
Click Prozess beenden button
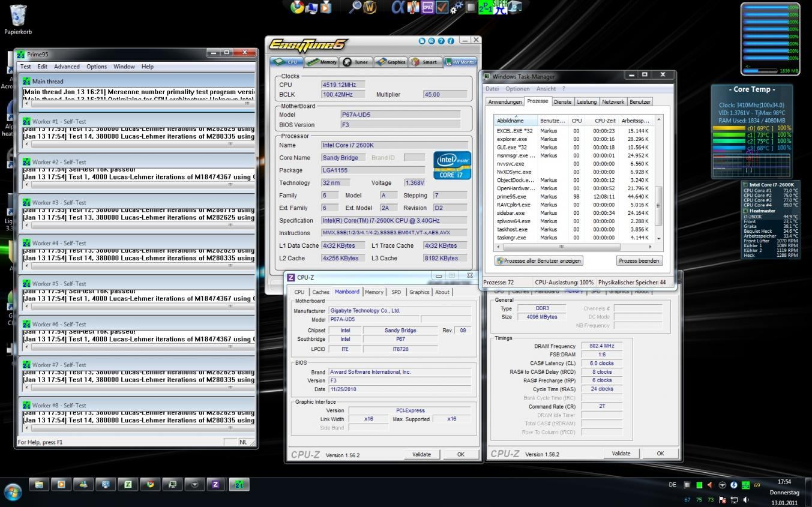(x=640, y=260)
